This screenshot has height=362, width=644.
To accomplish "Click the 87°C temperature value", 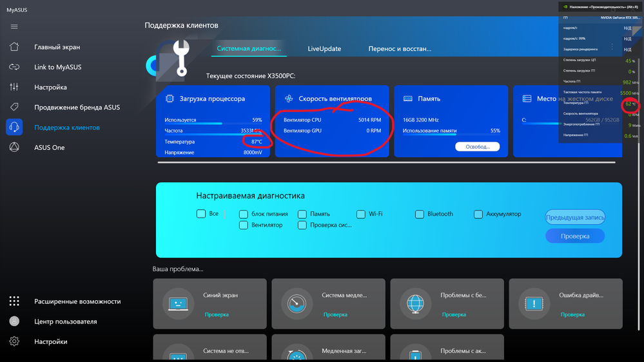I will tap(257, 142).
